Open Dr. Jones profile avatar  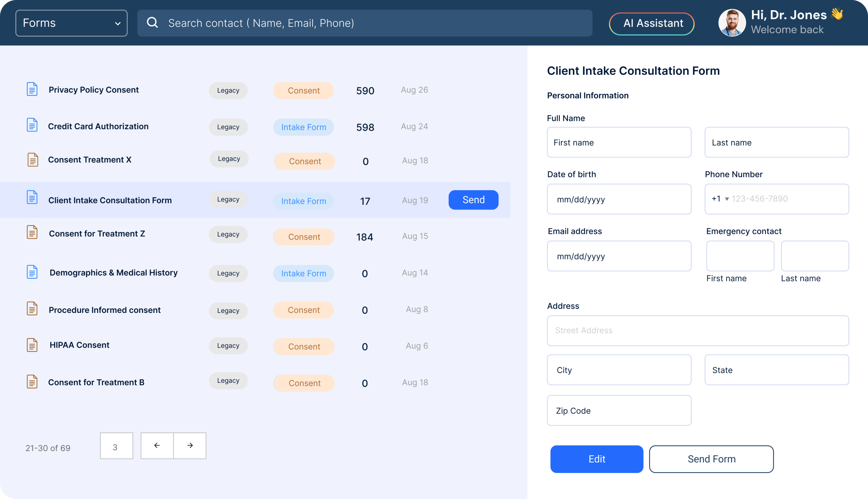click(732, 23)
